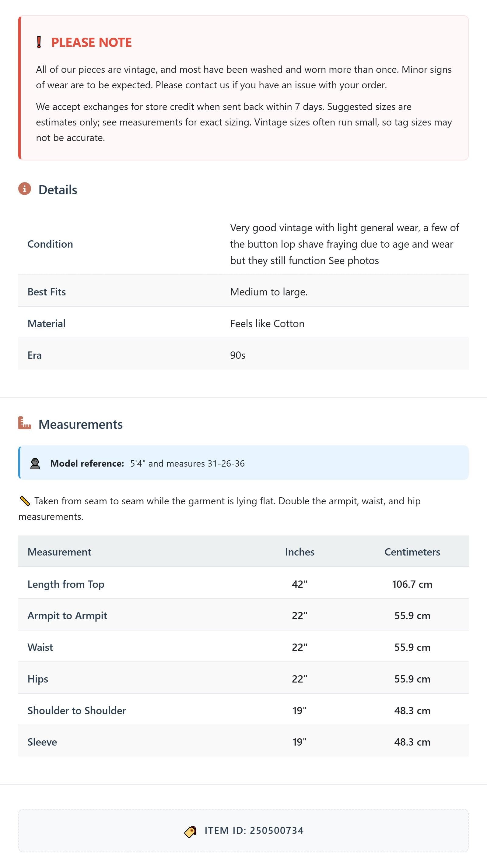Click the Sleeve 19" inches value
Image resolution: width=487 pixels, height=868 pixels.
click(x=300, y=742)
